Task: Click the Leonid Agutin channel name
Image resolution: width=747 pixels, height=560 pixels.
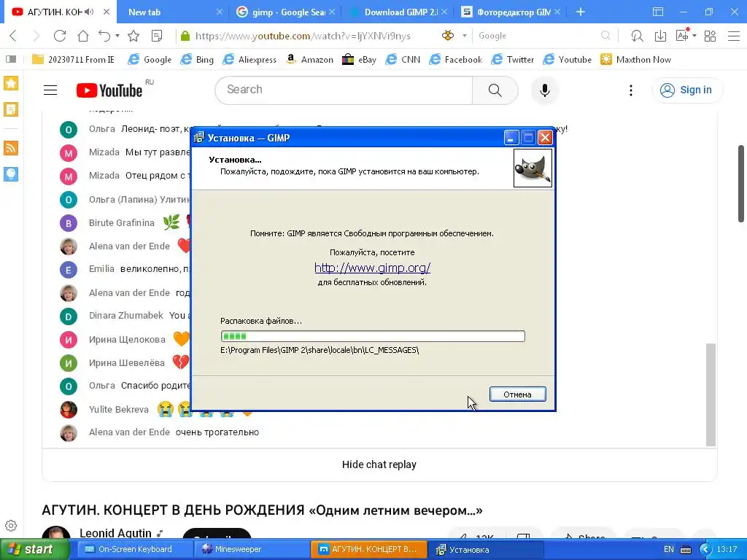Action: coord(115,533)
